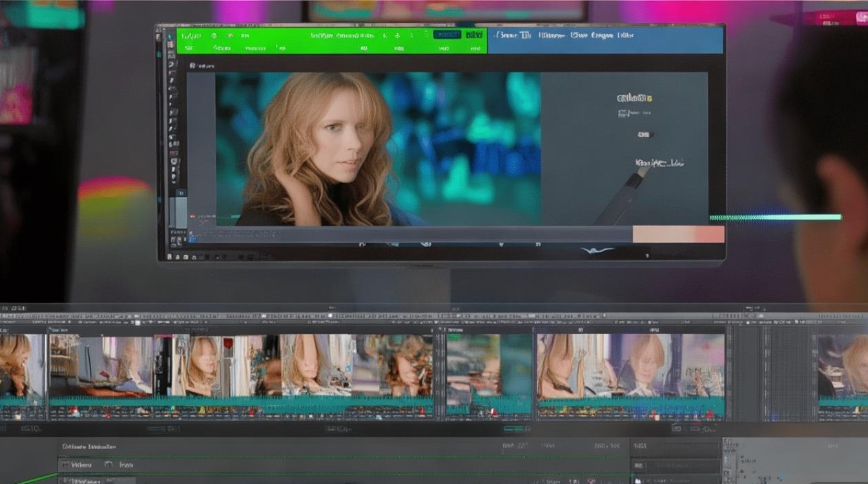This screenshot has width=868, height=484.
Task: Toggle the first checkbox in the bottom-left panel row
Action: tap(65, 465)
